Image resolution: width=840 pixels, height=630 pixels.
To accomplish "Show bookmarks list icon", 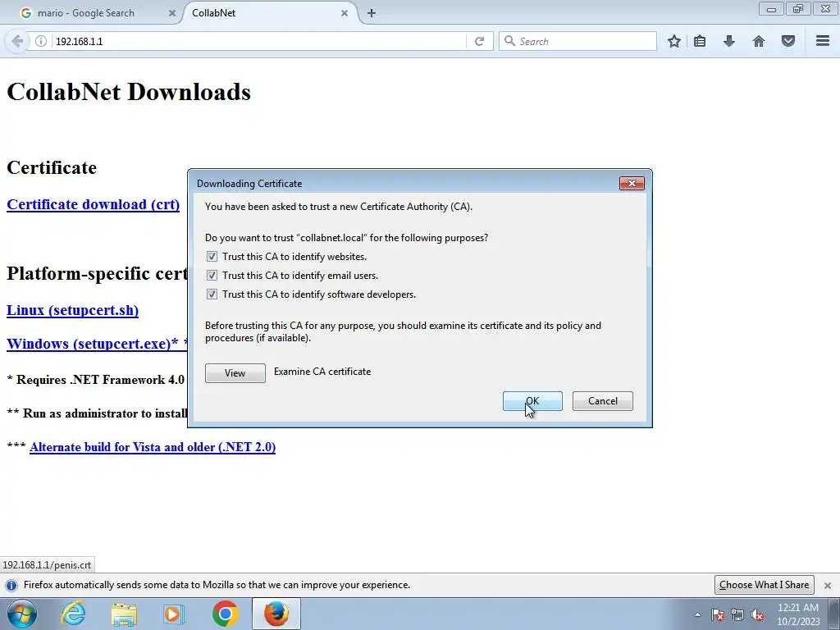I will [x=700, y=41].
